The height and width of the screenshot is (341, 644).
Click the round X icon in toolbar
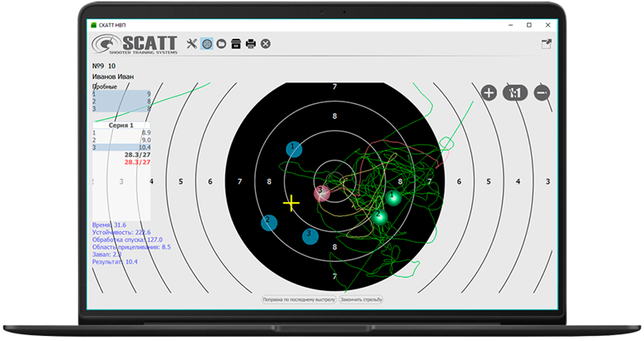point(265,43)
